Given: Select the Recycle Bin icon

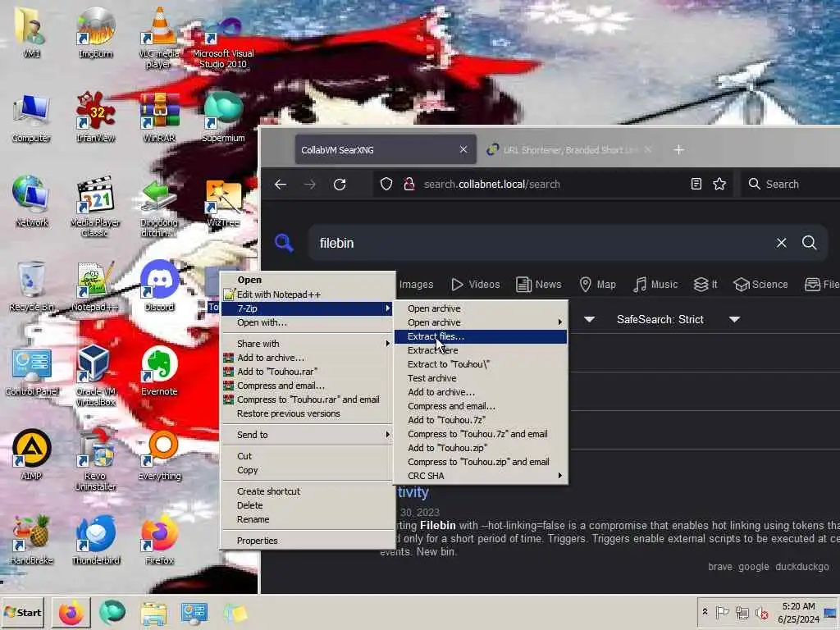Looking at the screenshot, I should (x=31, y=286).
